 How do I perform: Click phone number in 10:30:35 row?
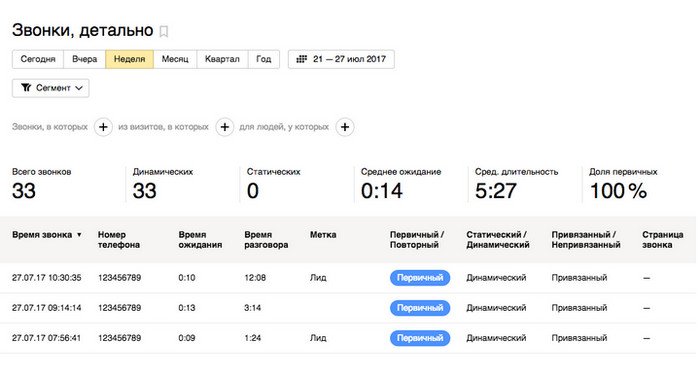click(x=120, y=277)
